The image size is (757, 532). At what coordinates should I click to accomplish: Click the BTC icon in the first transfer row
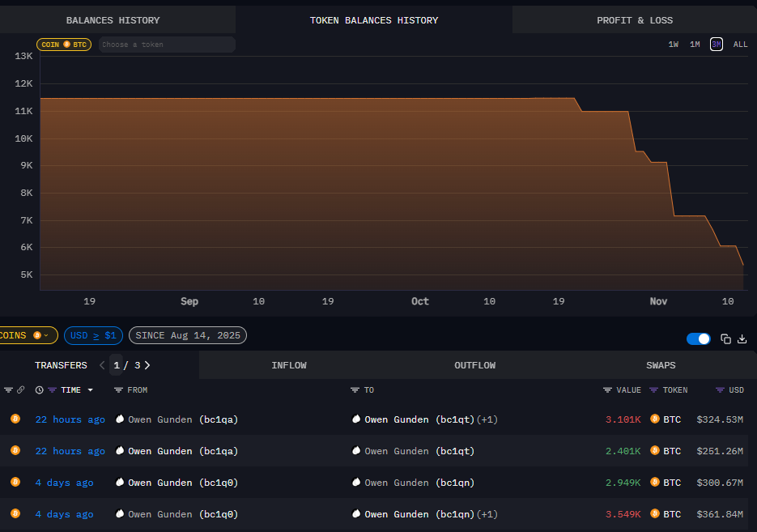coord(654,419)
